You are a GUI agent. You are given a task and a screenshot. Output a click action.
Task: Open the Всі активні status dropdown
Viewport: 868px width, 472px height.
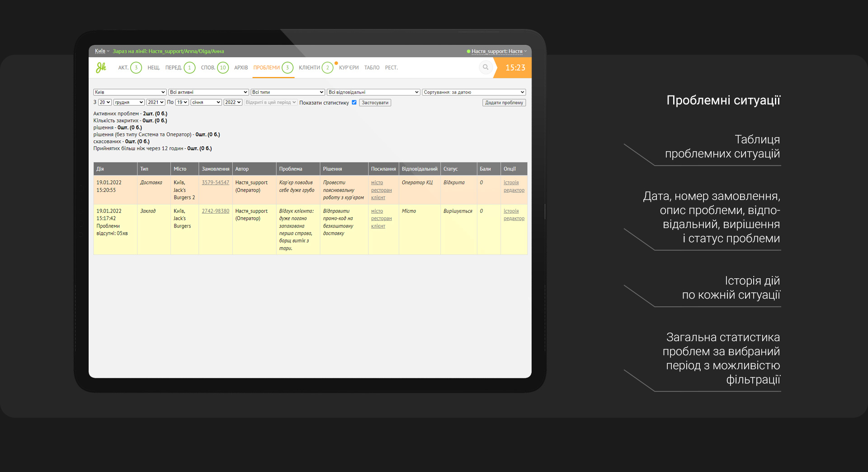pos(208,92)
